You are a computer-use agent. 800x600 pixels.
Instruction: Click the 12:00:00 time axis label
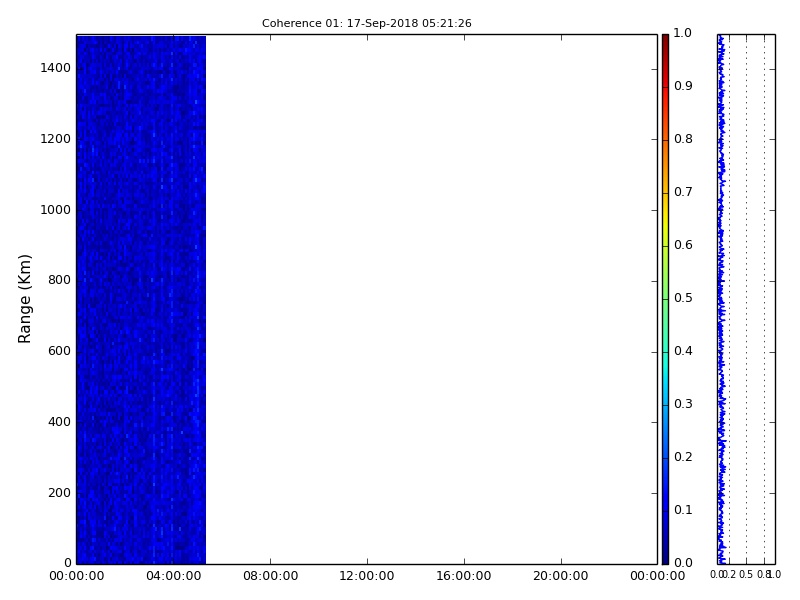[367, 576]
